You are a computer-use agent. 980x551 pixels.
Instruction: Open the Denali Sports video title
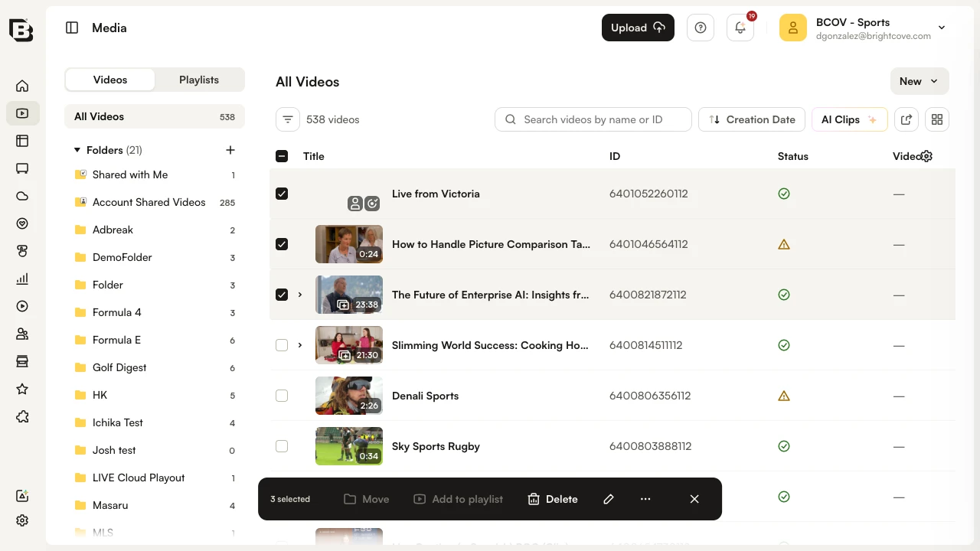(x=425, y=396)
